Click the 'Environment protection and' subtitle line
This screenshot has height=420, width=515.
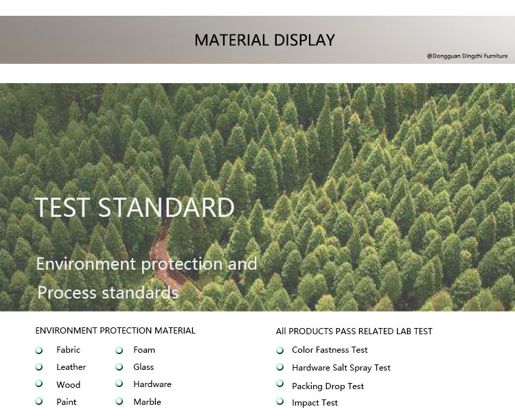pos(146,264)
